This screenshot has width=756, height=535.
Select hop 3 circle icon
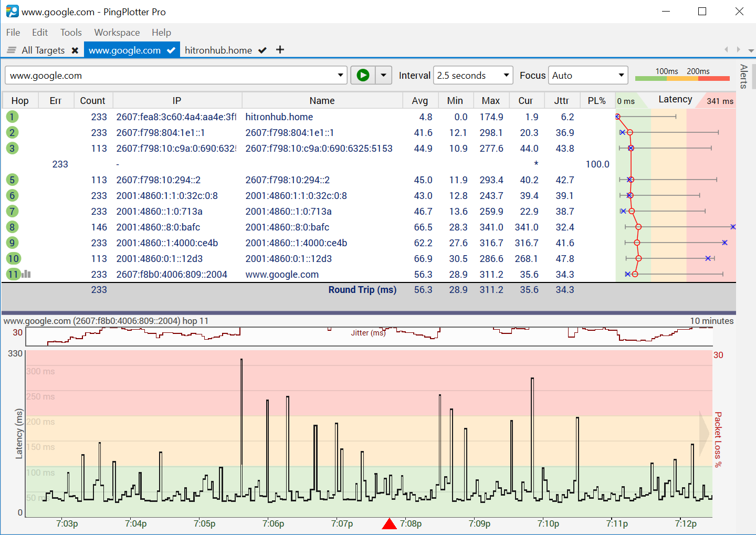pos(12,148)
